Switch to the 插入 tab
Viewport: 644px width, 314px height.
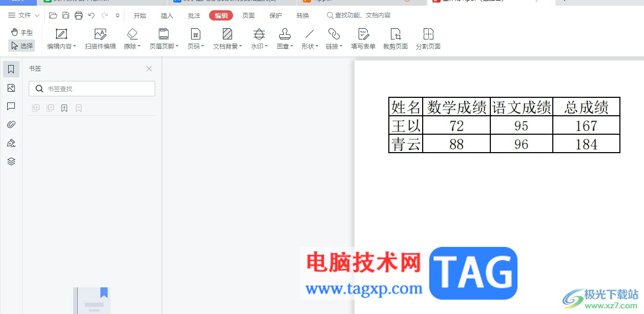click(x=167, y=16)
